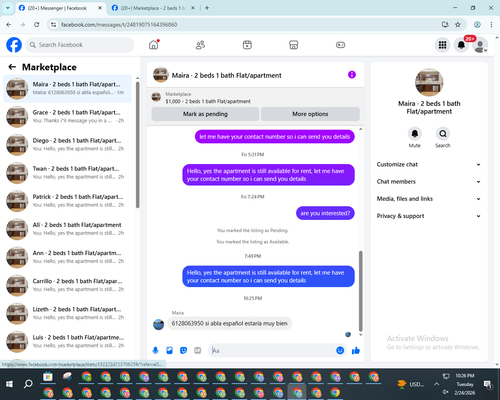Click the More options button
Viewport: 500px width, 400px height.
310,114
